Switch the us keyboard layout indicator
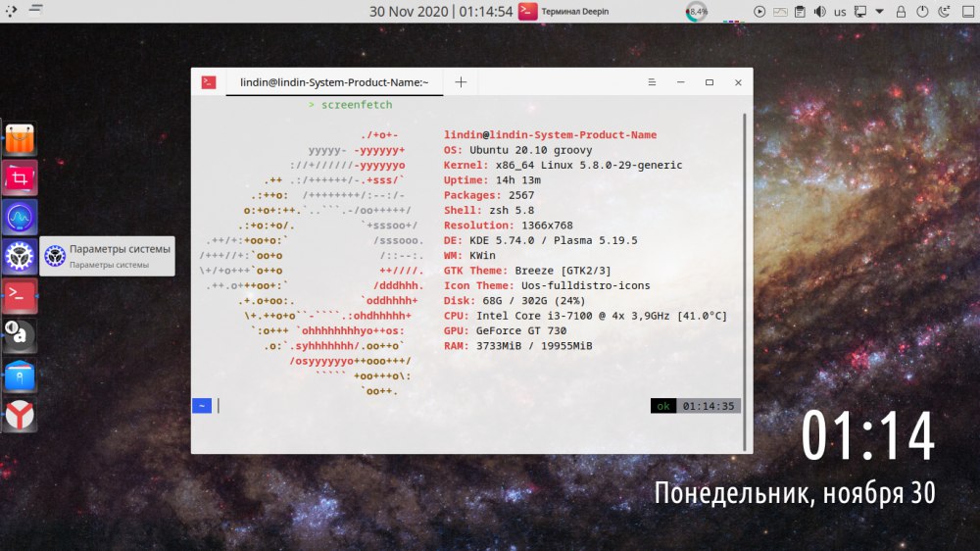980x551 pixels. coord(840,11)
